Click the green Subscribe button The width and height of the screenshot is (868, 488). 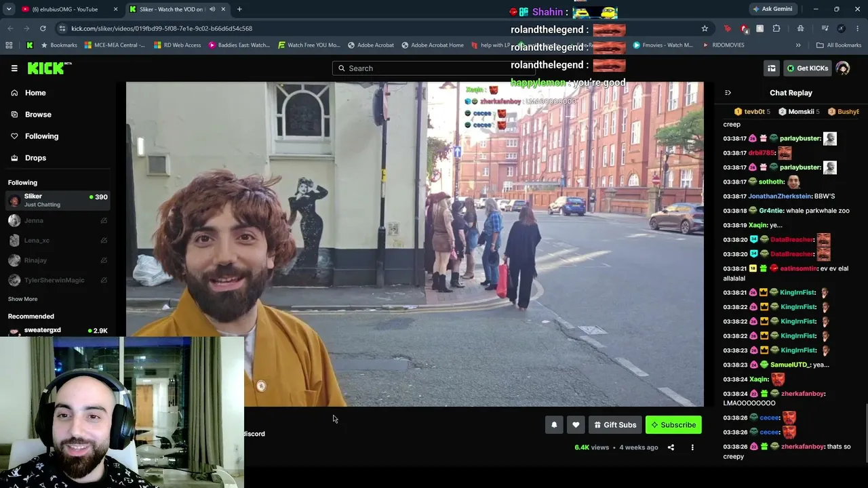pos(673,425)
